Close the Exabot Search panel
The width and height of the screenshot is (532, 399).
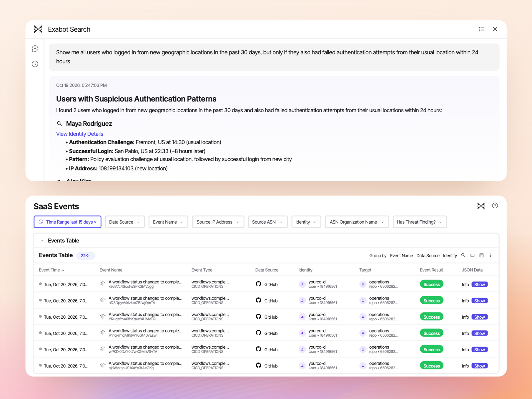point(495,29)
